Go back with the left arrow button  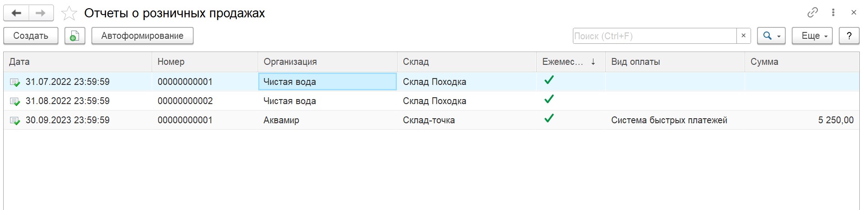click(x=16, y=13)
